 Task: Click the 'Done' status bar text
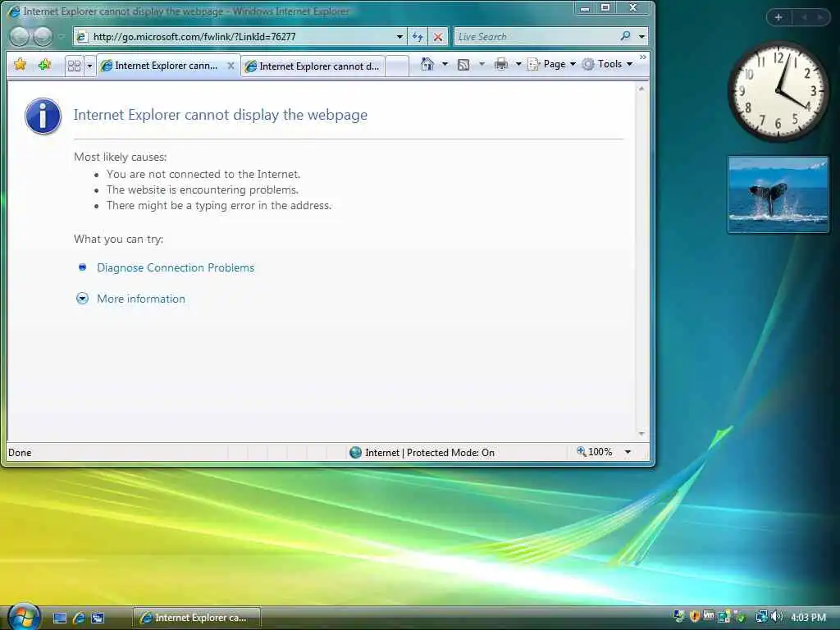tap(20, 453)
